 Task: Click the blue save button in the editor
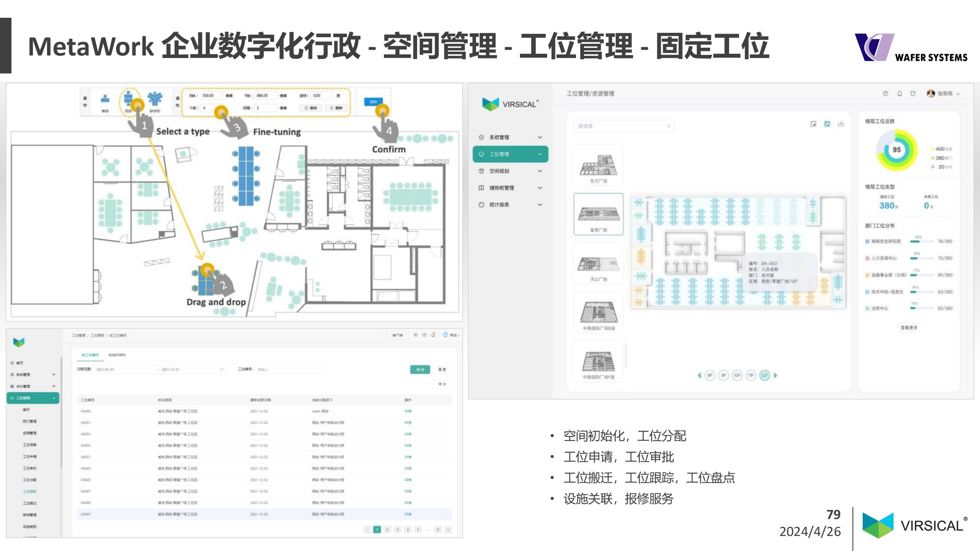pyautogui.click(x=373, y=102)
